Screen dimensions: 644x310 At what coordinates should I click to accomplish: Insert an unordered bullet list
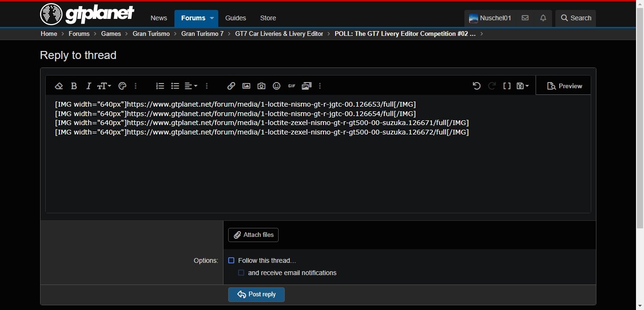coord(175,86)
